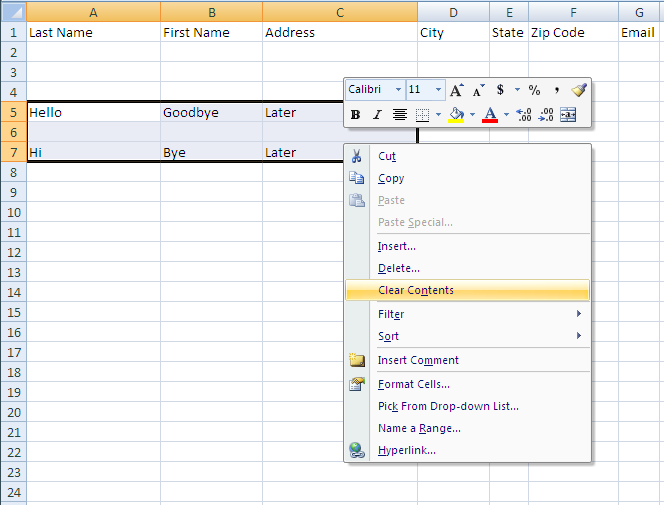Choose Hyperlink... menu entry
Screen dimensions: 664x505
(x=468, y=450)
